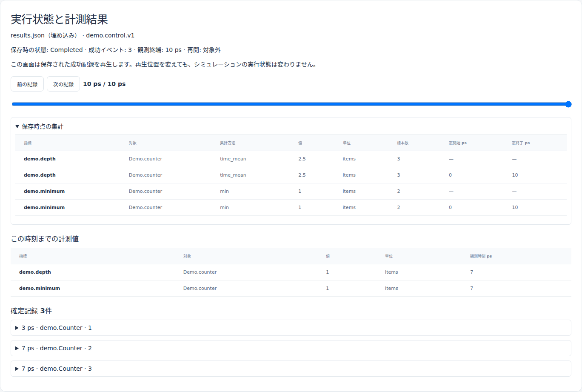Click the 観測時刻 ps column header

click(x=481, y=256)
